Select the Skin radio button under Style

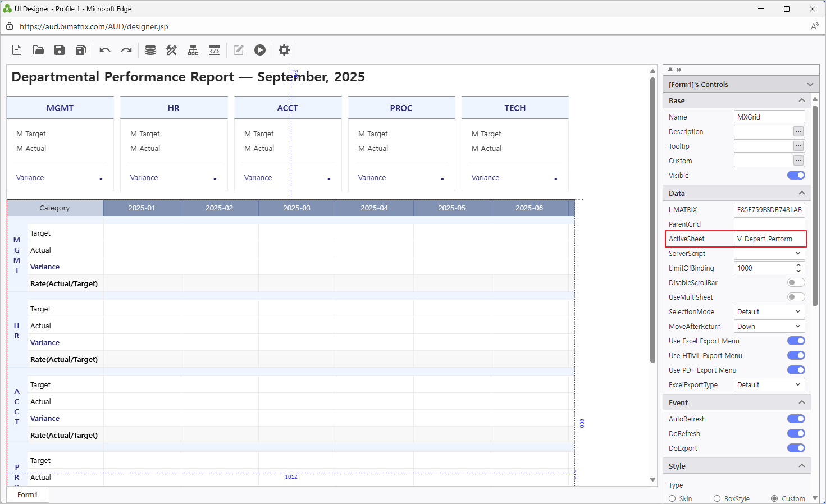pos(672,498)
